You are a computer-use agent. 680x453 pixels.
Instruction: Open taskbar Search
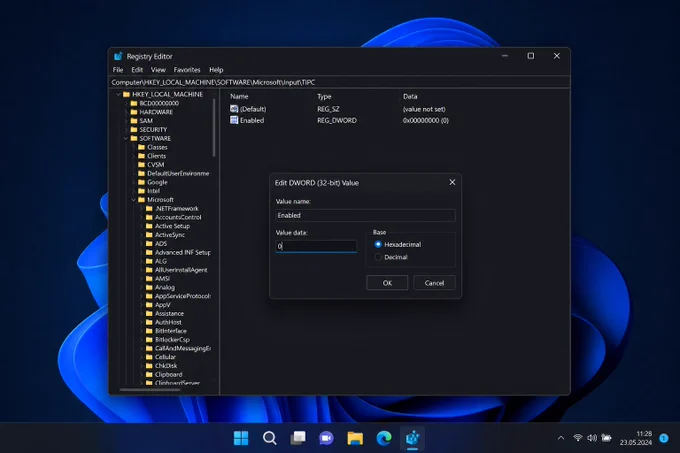[x=269, y=438]
